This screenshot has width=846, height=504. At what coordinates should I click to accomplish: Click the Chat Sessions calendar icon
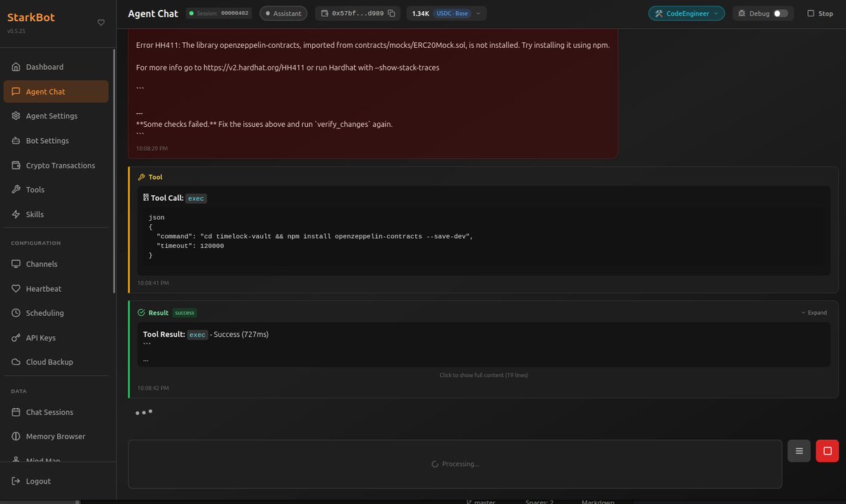pos(16,412)
